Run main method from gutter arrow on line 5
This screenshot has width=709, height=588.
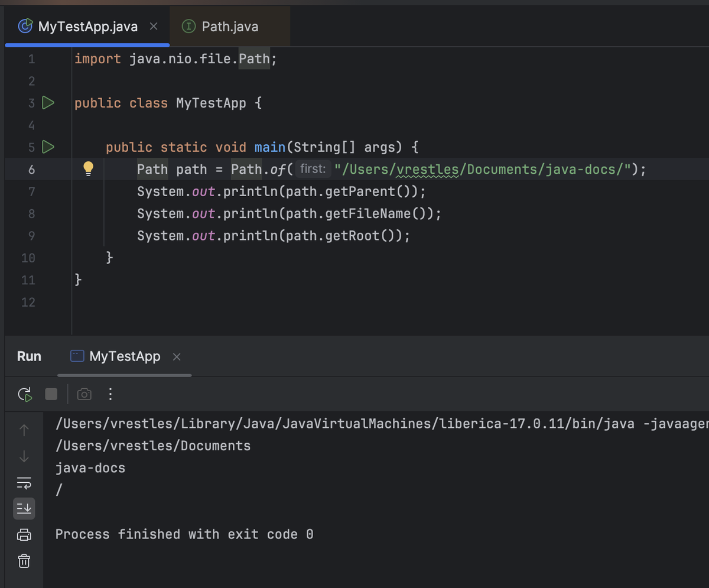48,147
